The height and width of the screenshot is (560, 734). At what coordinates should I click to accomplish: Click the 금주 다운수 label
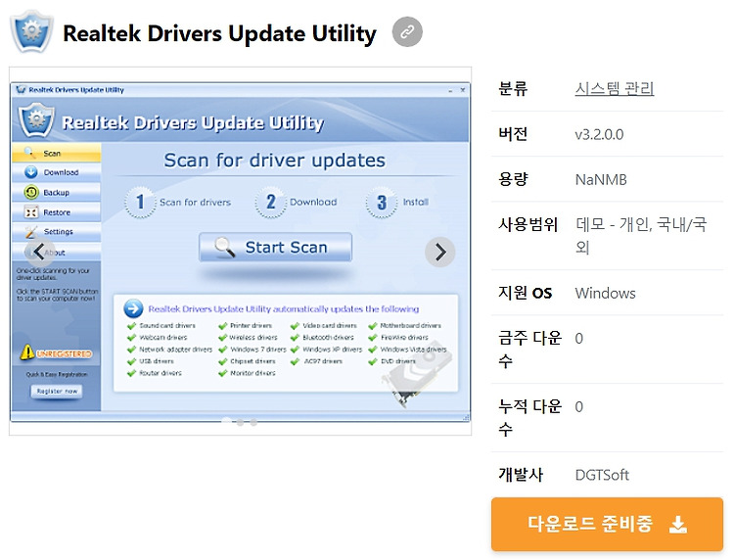coord(529,350)
